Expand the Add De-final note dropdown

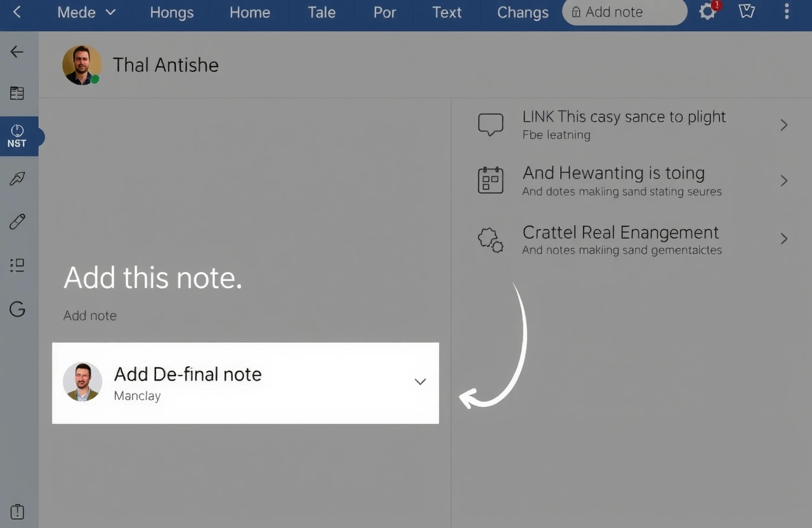[x=420, y=382]
